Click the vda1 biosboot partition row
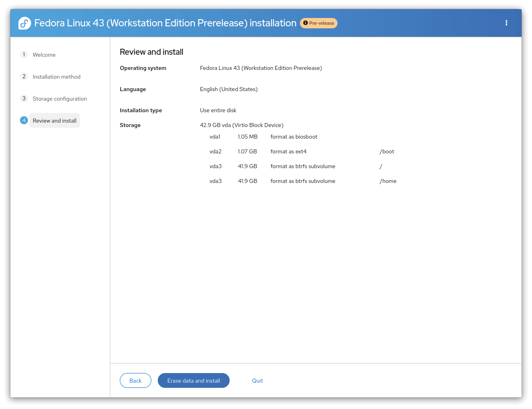532x409 pixels. (x=263, y=137)
